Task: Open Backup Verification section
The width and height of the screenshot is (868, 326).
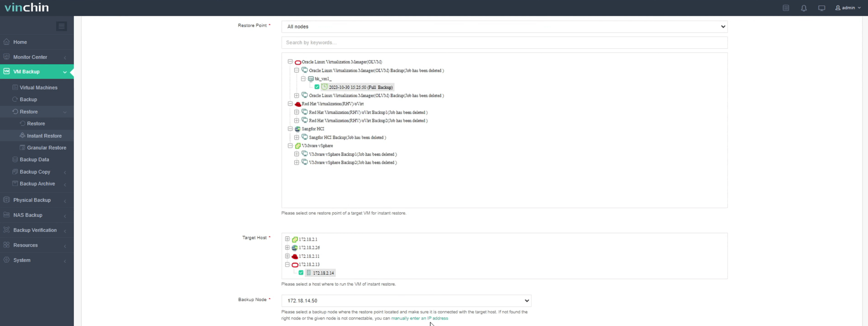Action: point(37,230)
